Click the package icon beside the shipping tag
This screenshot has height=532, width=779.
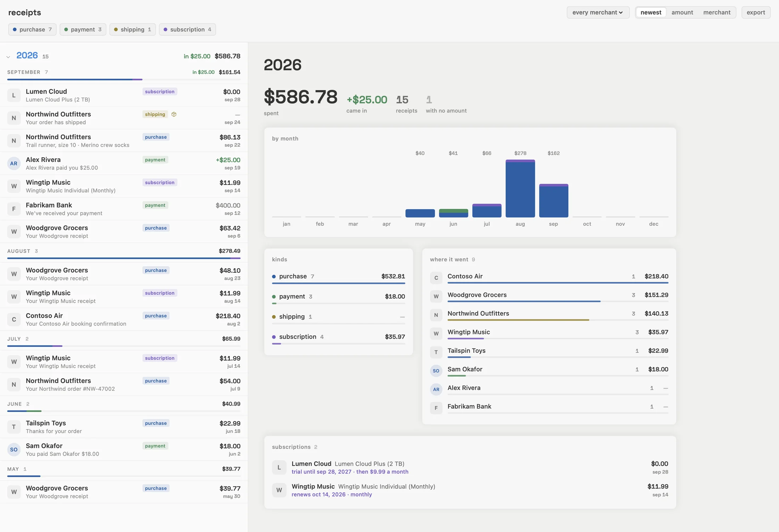(174, 114)
